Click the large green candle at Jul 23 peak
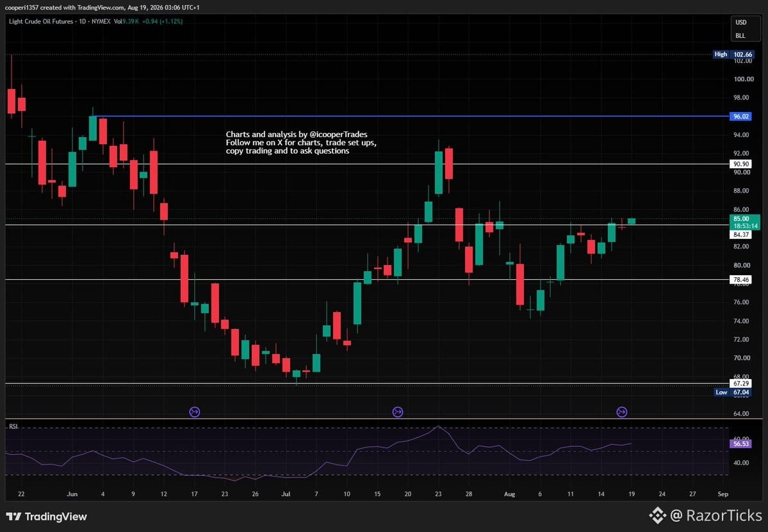Viewport: 768px width, 532px height. pyautogui.click(x=439, y=172)
